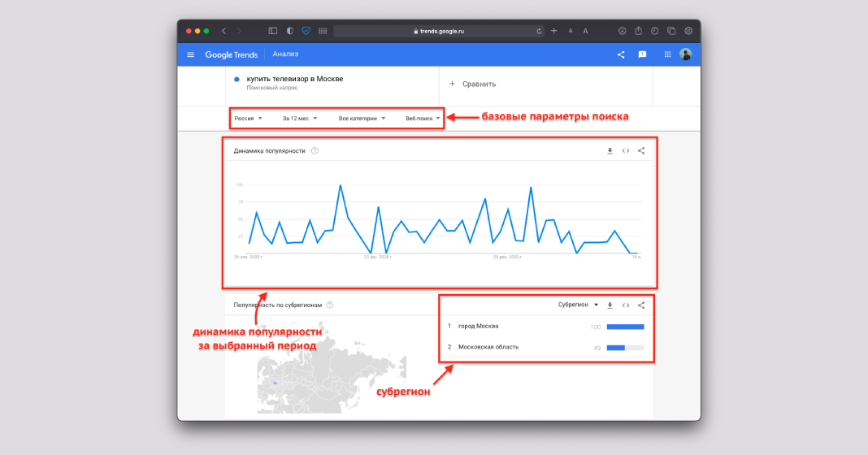Open the Google apps grid in the header
Screen dimensions: 868x455
point(668,54)
